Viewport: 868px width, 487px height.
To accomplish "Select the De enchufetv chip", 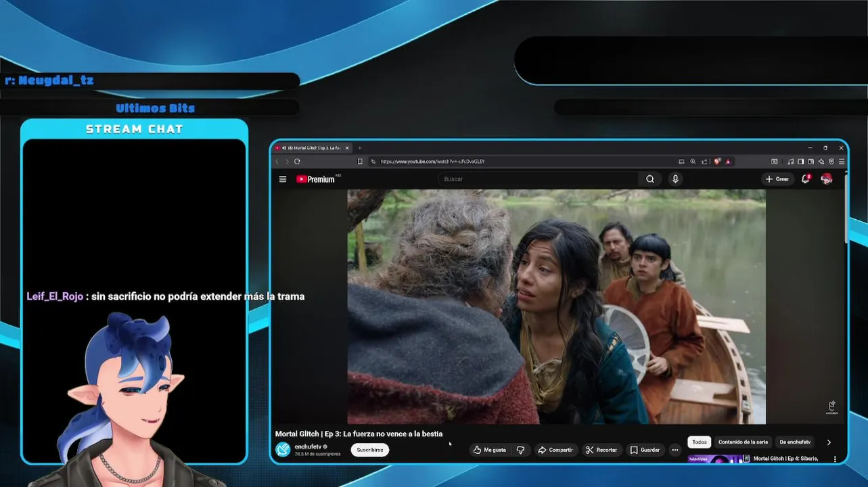I will pyautogui.click(x=795, y=442).
